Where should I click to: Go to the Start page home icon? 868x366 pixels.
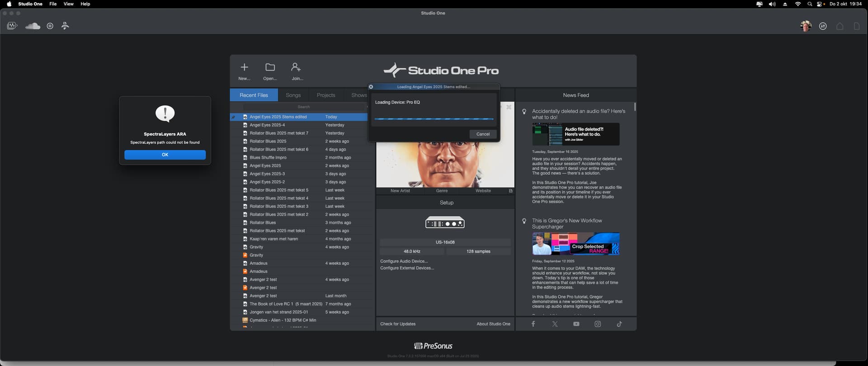[x=840, y=26]
